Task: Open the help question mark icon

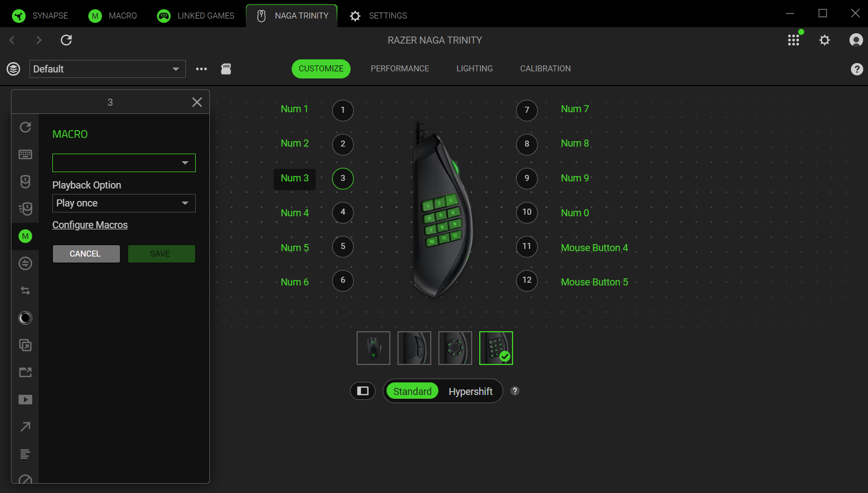Action: pos(857,69)
